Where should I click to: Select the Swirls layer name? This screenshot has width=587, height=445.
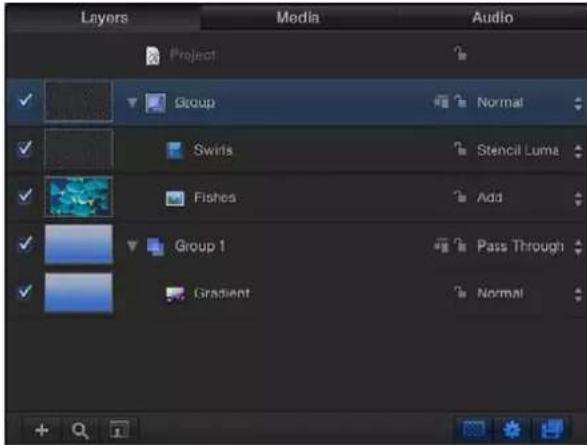[x=213, y=150]
